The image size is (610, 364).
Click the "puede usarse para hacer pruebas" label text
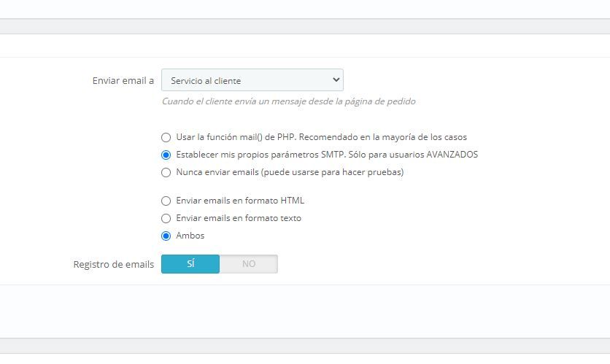(333, 172)
